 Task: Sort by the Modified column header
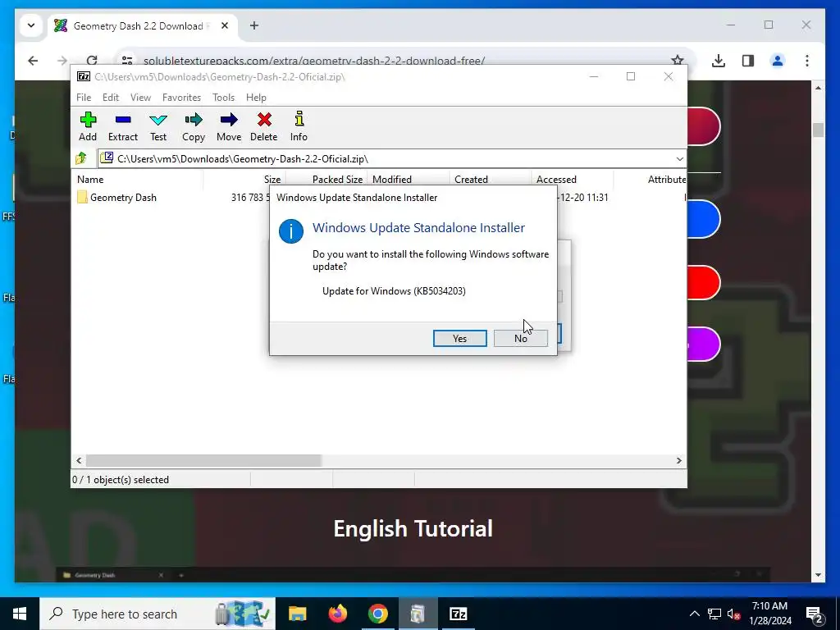point(409,180)
